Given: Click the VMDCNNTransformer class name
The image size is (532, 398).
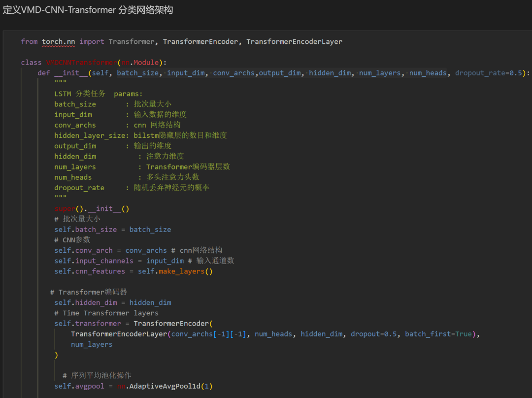Looking at the screenshot, I should point(81,63).
